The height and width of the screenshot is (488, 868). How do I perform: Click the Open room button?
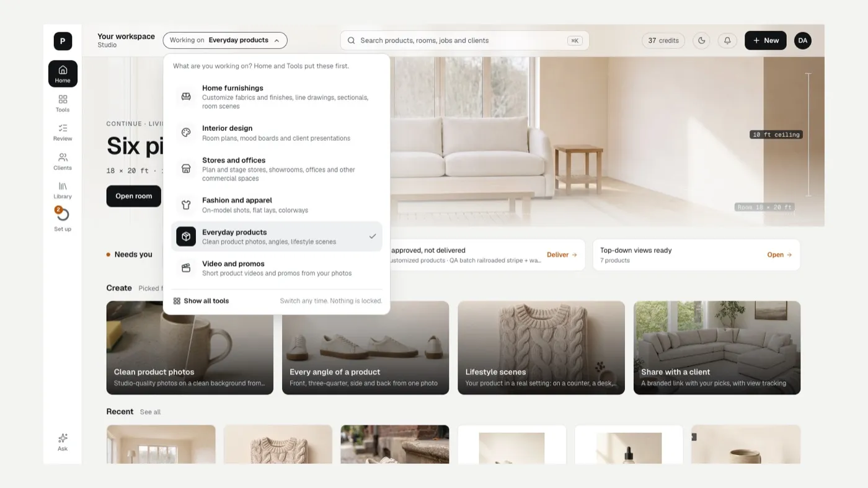click(x=133, y=196)
